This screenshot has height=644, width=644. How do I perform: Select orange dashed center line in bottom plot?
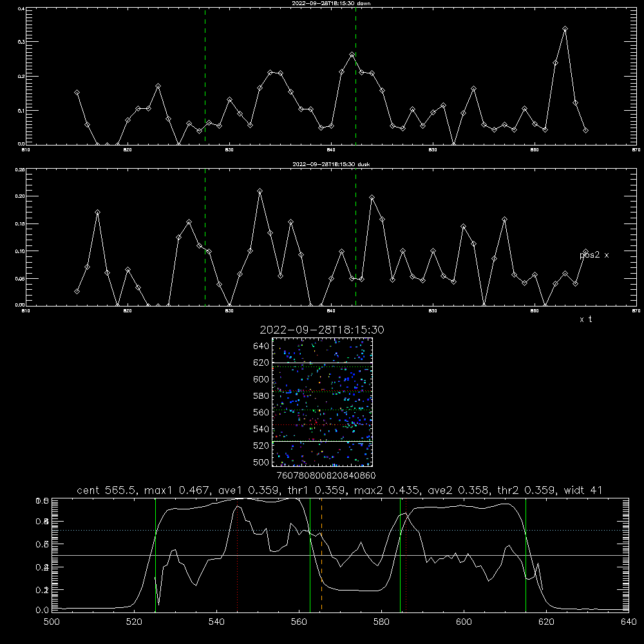(x=321, y=554)
